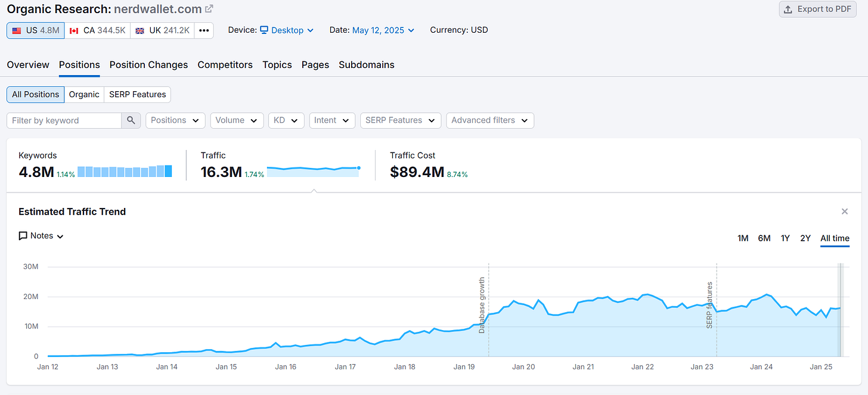Click the Desktop monitor device icon
This screenshot has width=868, height=395.
[x=264, y=30]
